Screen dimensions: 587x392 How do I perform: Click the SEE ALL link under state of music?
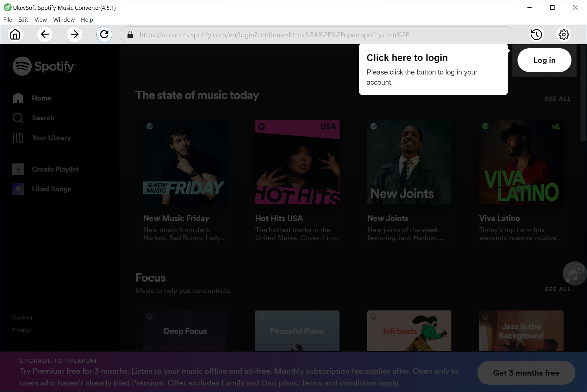[x=558, y=99]
